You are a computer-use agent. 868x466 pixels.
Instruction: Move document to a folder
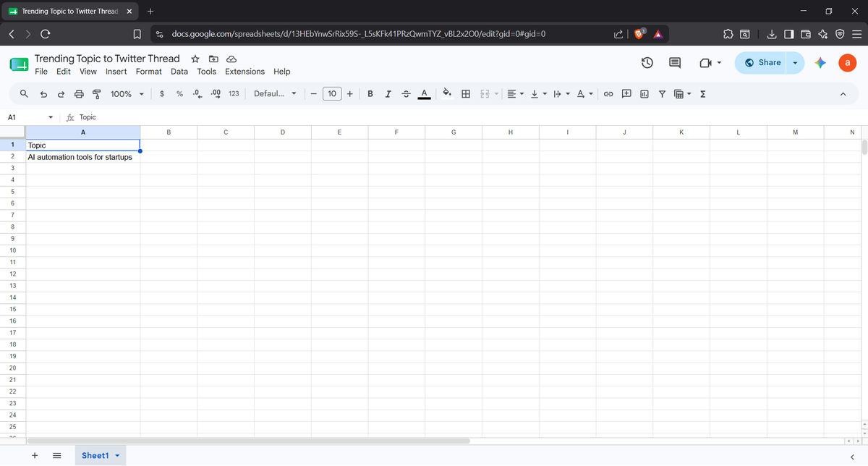[x=213, y=59]
